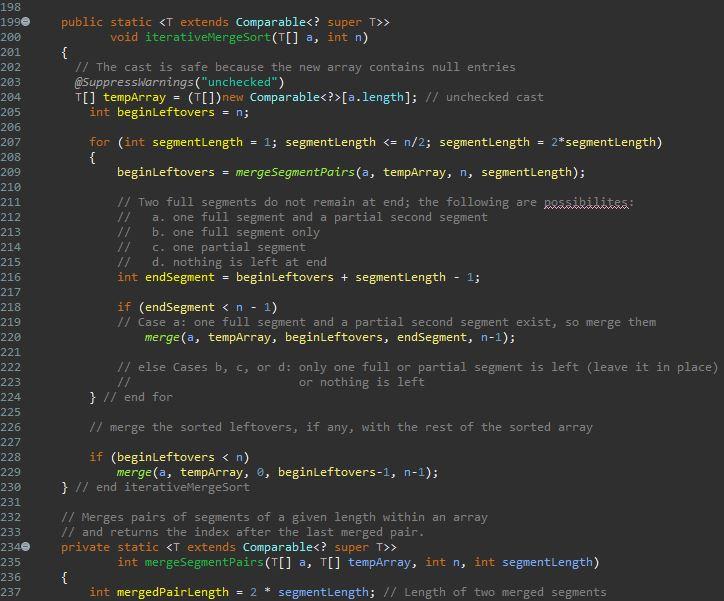724x601 pixels.
Task: Click the mergeSegmentPairs call on line 209
Action: coord(295,172)
